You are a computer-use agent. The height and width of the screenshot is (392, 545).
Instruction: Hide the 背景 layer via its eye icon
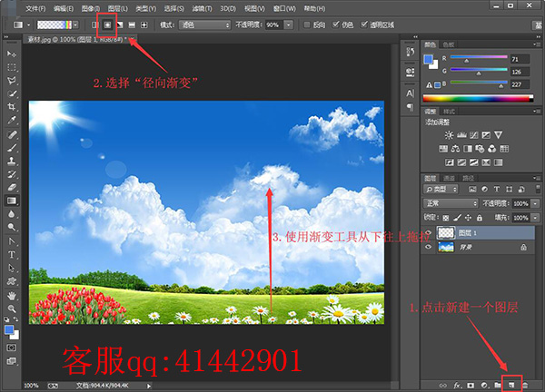pos(428,247)
